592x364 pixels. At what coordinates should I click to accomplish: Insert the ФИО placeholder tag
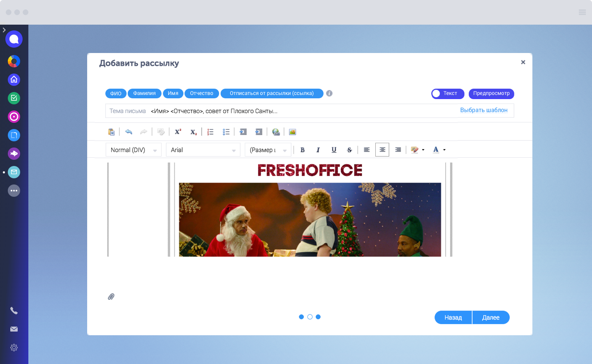click(116, 94)
